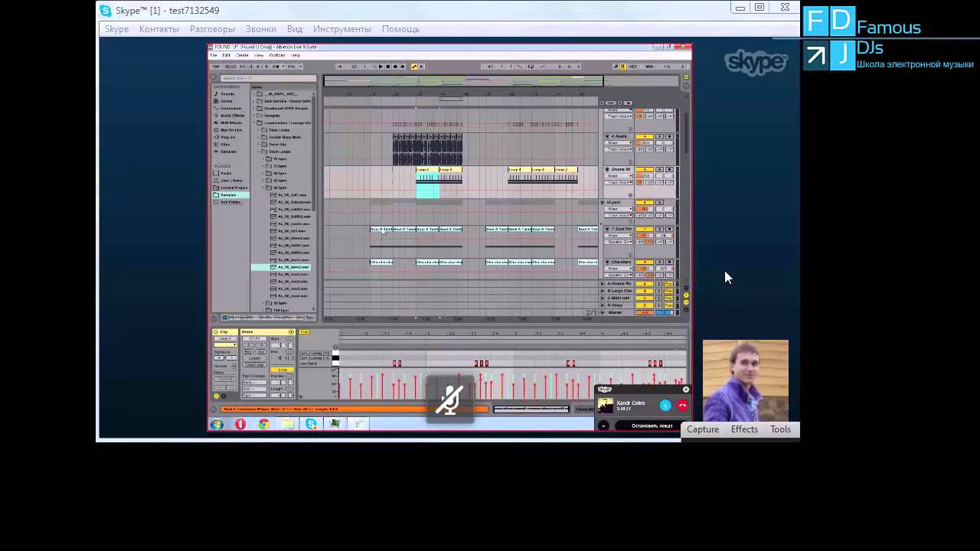The height and width of the screenshot is (551, 980).
Task: Click Остановить показ button
Action: tap(652, 425)
